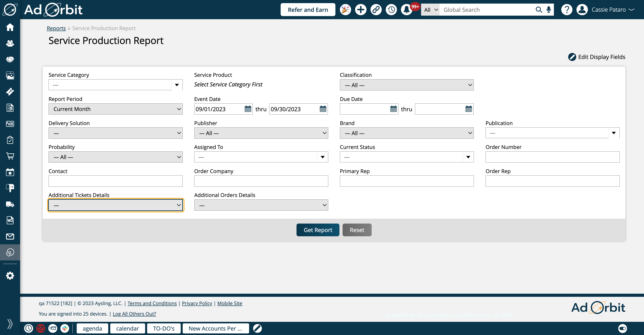Open the Current Status dropdown
The image size is (644, 335).
click(x=407, y=157)
